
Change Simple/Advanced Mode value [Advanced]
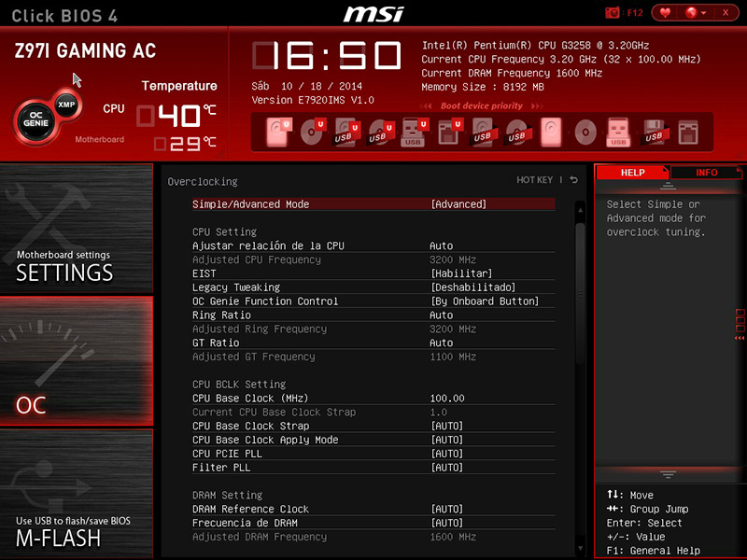[458, 204]
